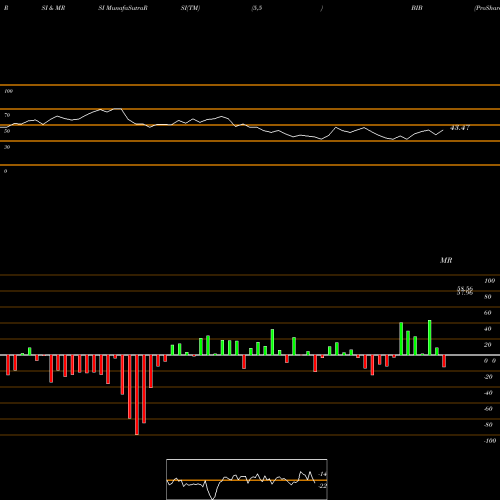Click the MR axis label '80'
500x500 pixels.
(x=488, y=297)
